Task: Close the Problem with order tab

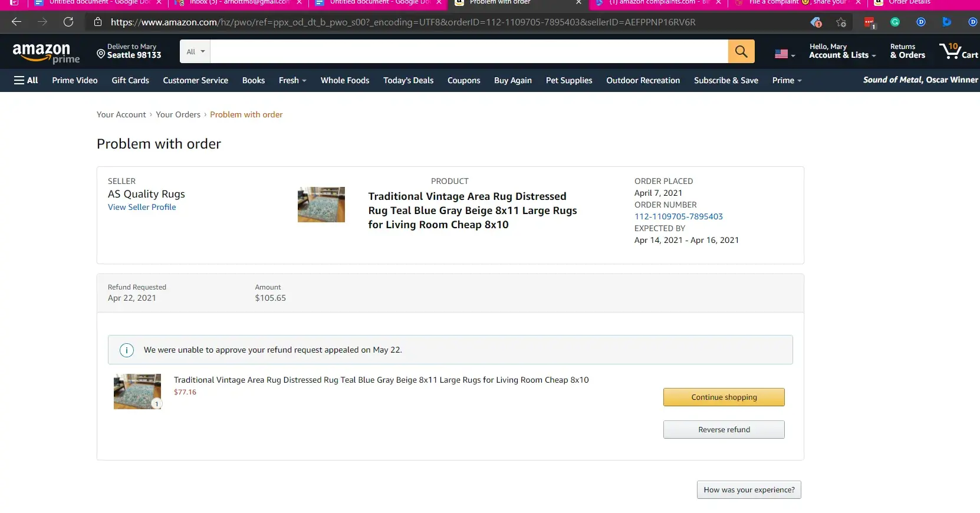Action: tap(578, 2)
